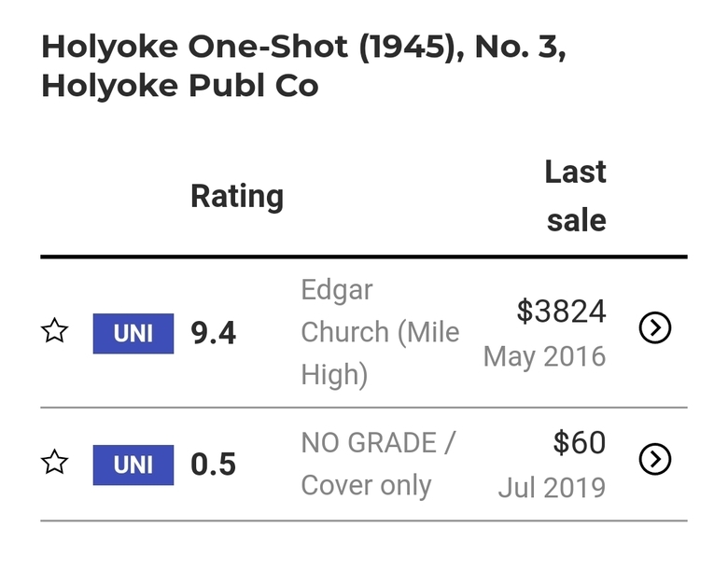Click the Jul 2019 sale date
The image size is (728, 569).
[552, 488]
